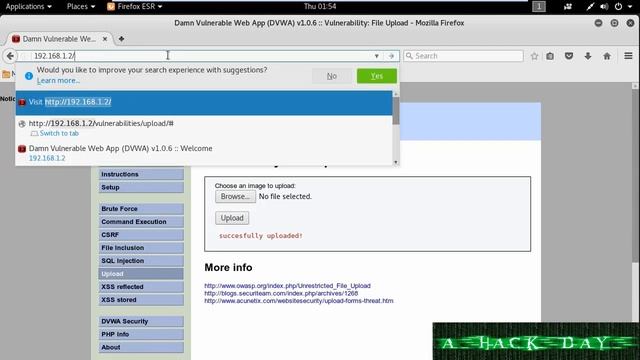Viewport: 640px width, 360px height.
Task: Open DVWA Security settings
Action: click(x=141, y=321)
